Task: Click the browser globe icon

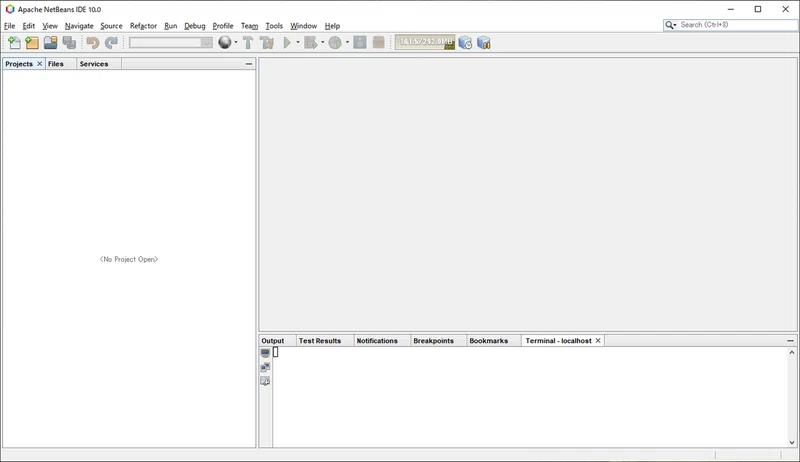Action: click(224, 42)
